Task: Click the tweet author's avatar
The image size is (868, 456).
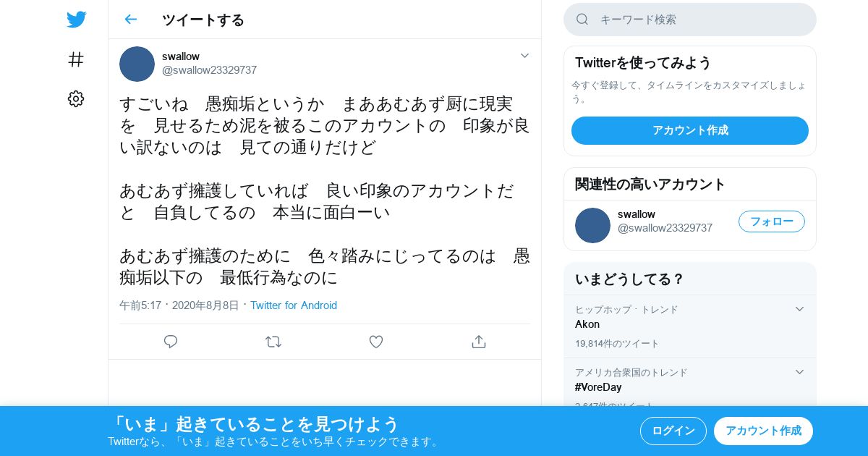Action: (137, 64)
